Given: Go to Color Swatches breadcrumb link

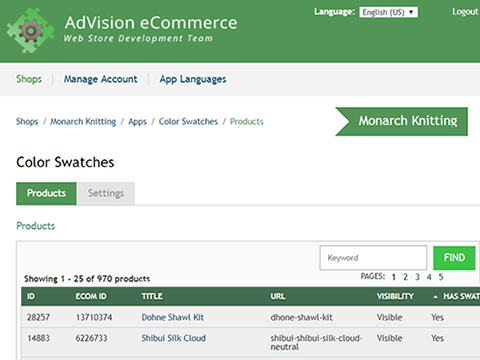Looking at the screenshot, I should tap(188, 122).
